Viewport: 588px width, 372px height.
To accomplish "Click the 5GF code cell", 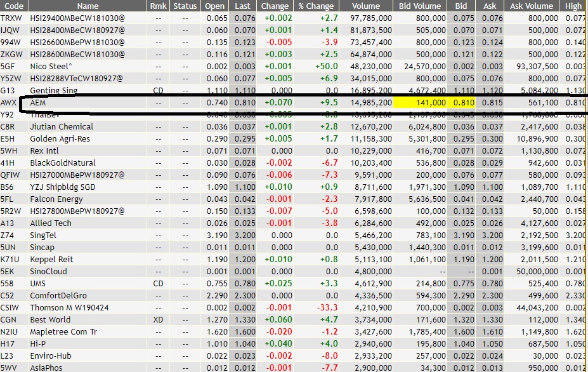I will point(8,67).
